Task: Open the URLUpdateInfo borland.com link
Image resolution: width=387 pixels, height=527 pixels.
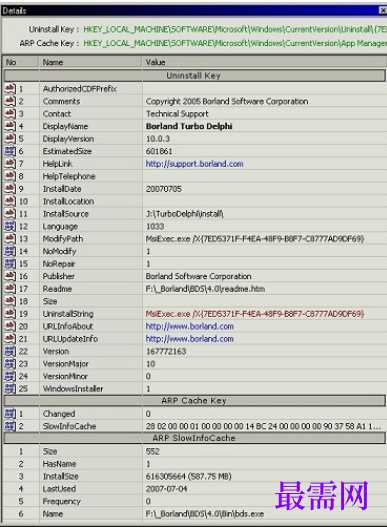Action: 190,339
